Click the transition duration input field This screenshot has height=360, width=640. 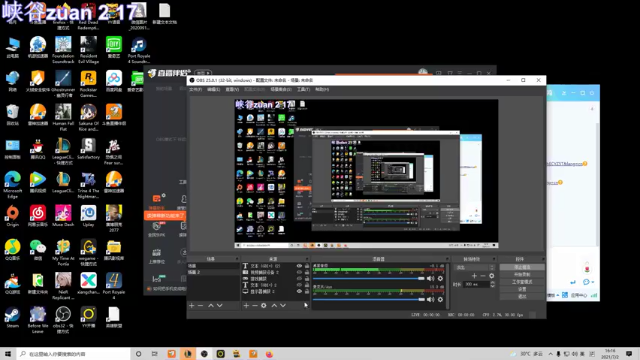point(476,284)
